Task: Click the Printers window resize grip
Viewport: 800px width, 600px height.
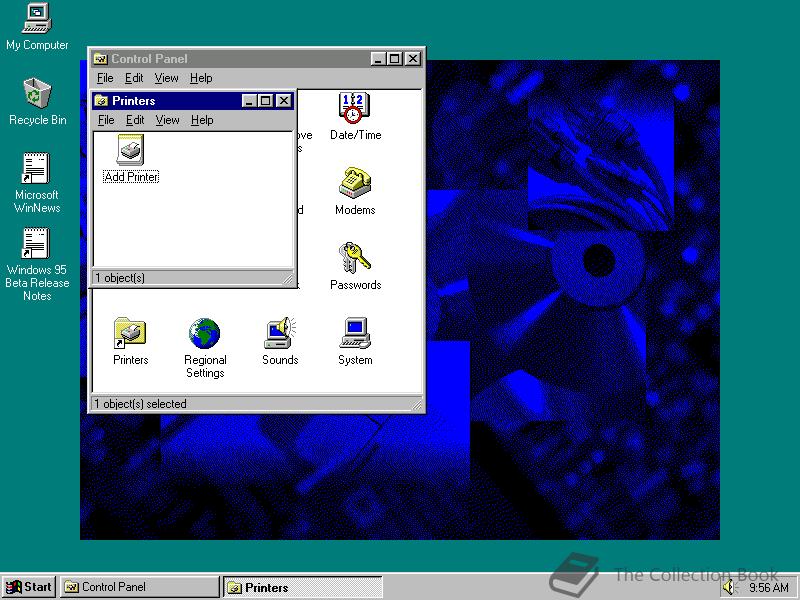Action: [288, 279]
